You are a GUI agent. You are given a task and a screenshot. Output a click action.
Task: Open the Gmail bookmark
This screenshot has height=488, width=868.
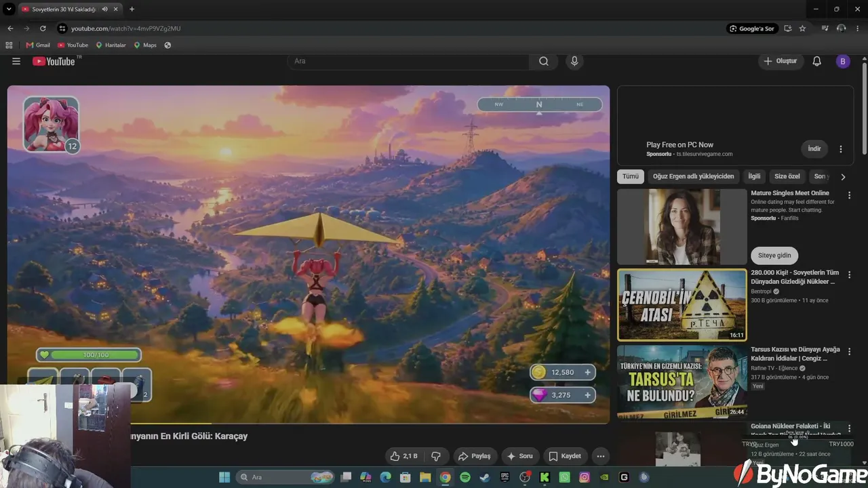[38, 45]
